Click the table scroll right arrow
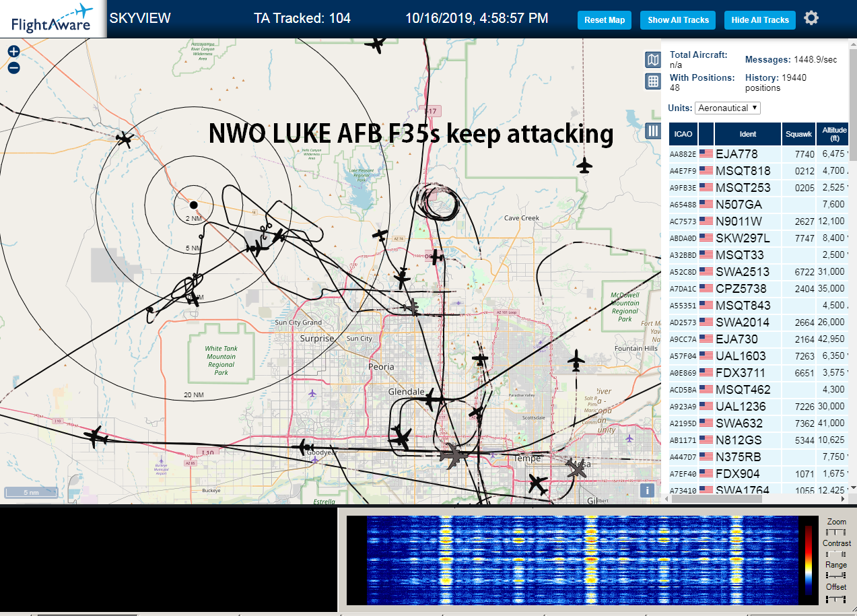 pyautogui.click(x=844, y=499)
